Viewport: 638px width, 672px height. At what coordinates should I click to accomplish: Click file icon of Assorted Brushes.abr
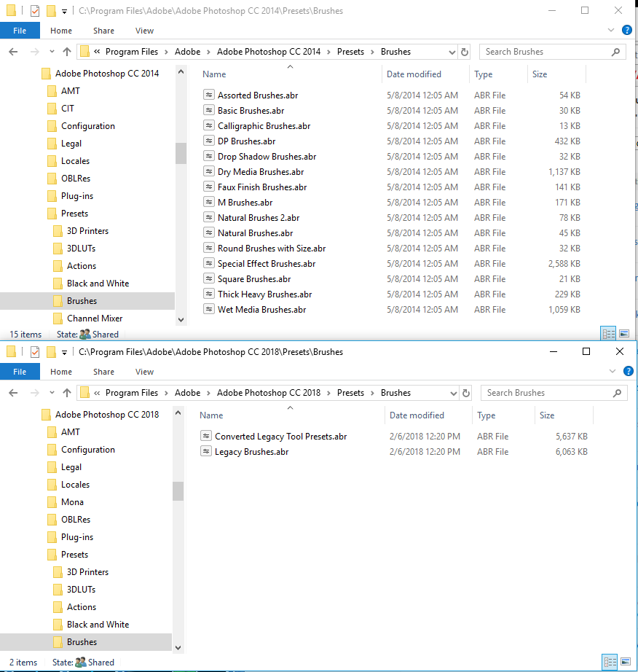pyautogui.click(x=208, y=95)
